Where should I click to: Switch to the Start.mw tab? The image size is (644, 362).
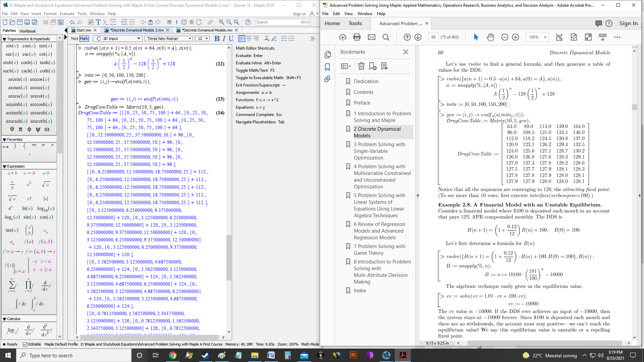(84, 30)
